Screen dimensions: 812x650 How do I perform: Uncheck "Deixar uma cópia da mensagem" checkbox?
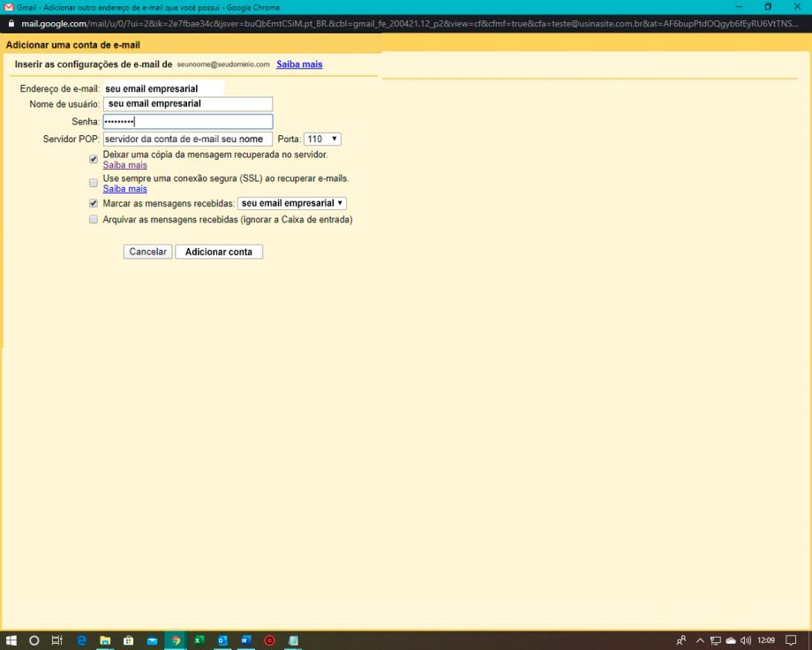pyautogui.click(x=94, y=159)
